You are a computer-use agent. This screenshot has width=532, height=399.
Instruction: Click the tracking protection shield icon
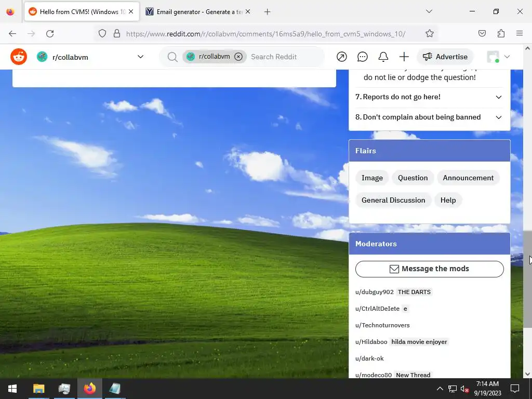point(102,34)
